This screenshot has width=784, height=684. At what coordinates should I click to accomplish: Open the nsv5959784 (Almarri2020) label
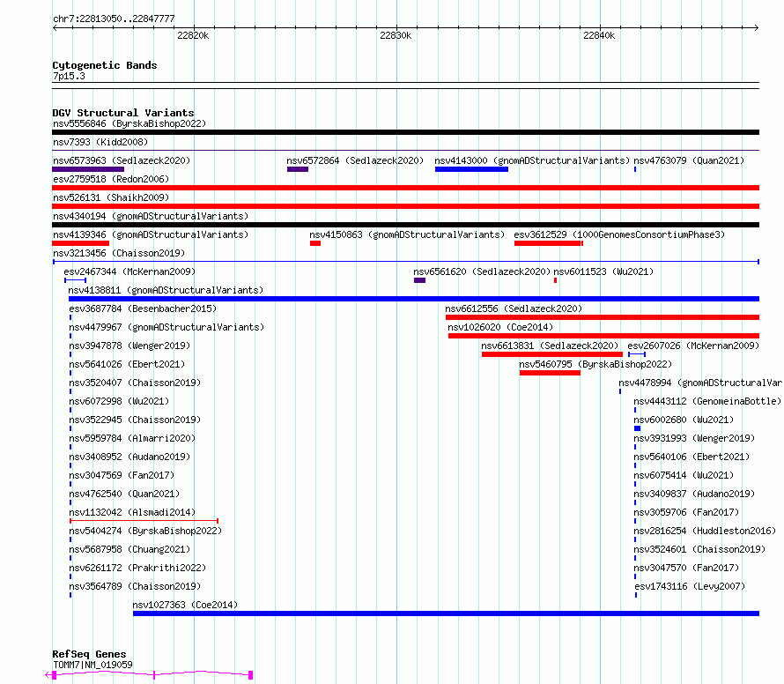pos(132,438)
